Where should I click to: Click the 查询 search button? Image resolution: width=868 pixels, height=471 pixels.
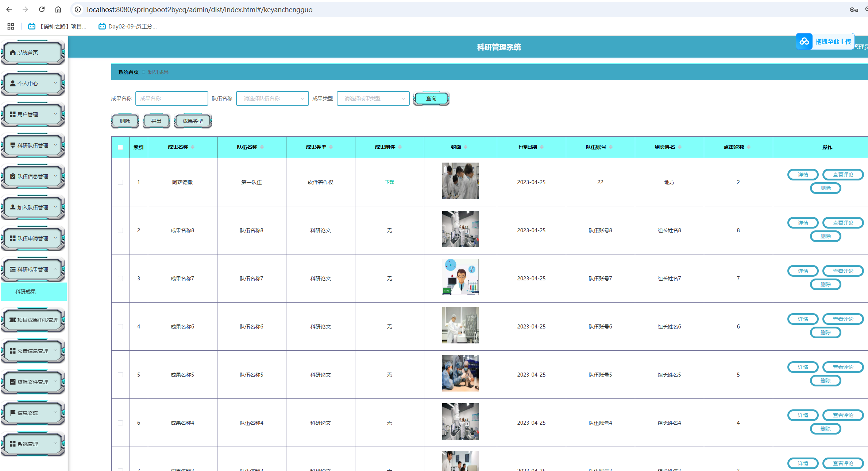431,98
